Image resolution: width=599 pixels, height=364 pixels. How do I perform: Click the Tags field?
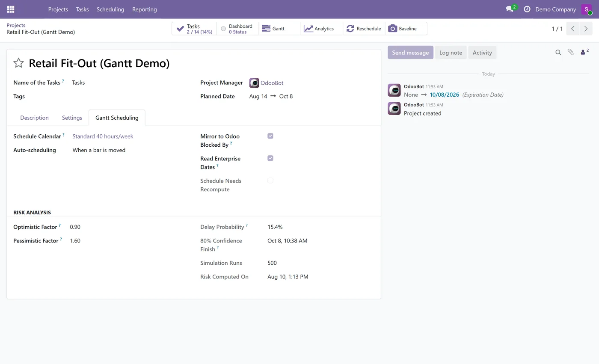click(x=128, y=96)
